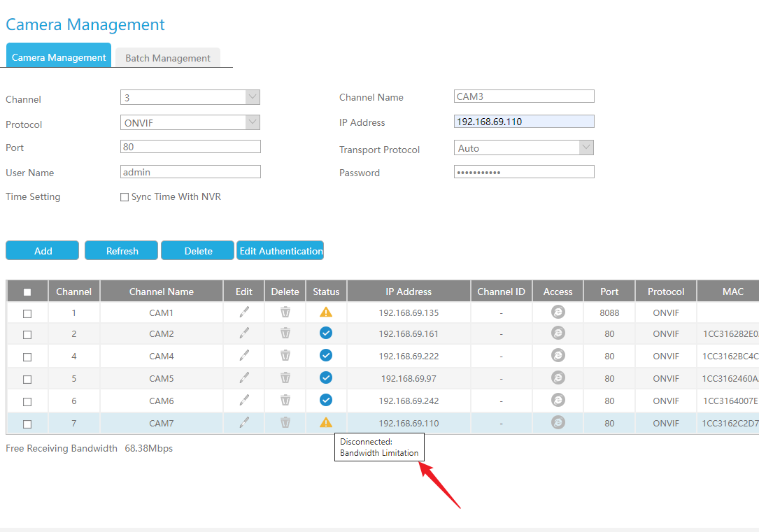Click CAM4 connected status checkmark
The width and height of the screenshot is (759, 532).
point(326,355)
